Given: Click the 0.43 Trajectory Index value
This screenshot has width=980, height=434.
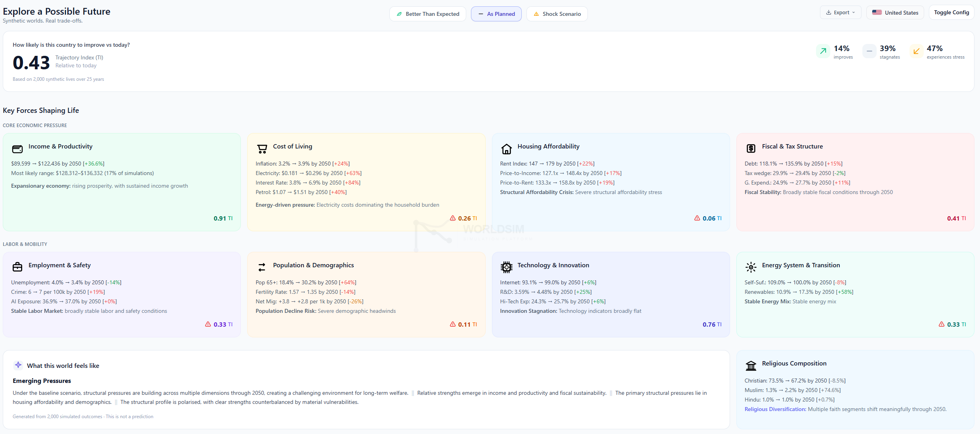Looking at the screenshot, I should (x=31, y=62).
